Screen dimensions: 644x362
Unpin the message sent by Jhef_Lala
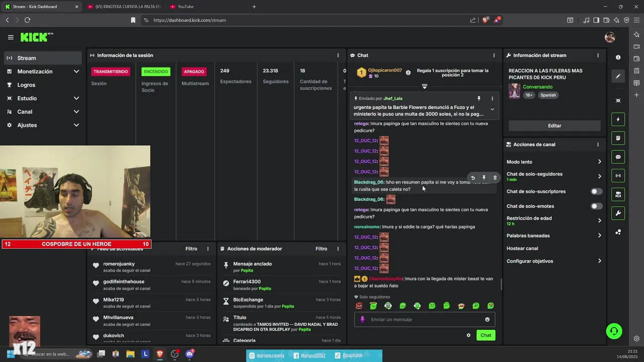[x=479, y=99]
